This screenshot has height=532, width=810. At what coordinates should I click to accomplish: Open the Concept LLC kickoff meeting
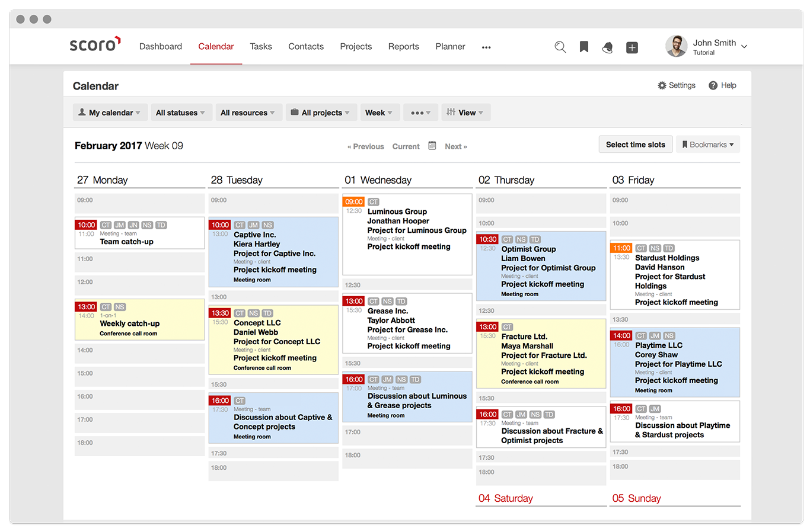[273, 339]
